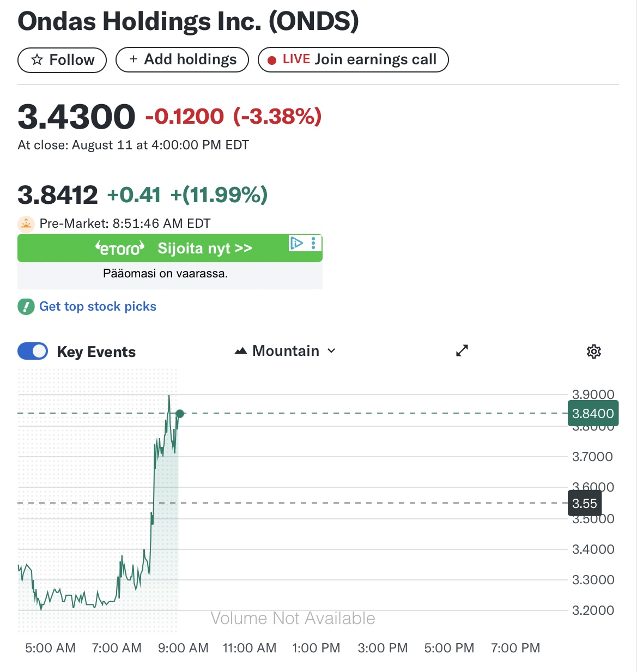Join the live earnings call
Image resolution: width=637 pixels, height=672 pixels.
[353, 59]
